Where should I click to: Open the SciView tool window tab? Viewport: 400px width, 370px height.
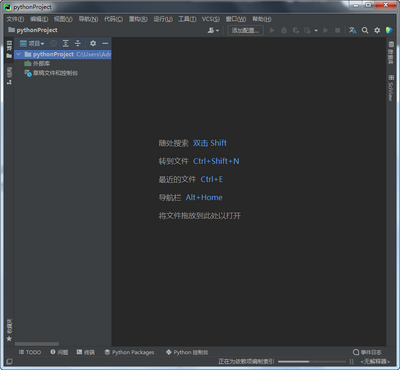391,88
